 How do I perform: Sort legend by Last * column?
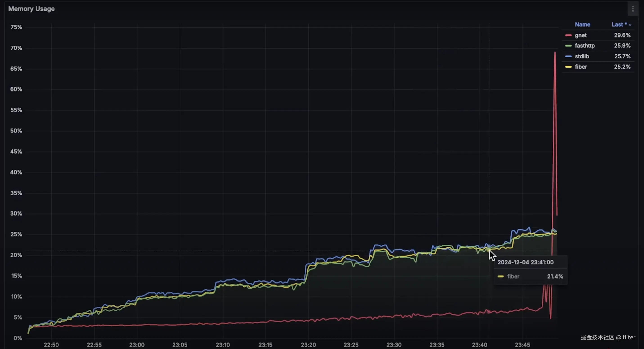pos(619,25)
